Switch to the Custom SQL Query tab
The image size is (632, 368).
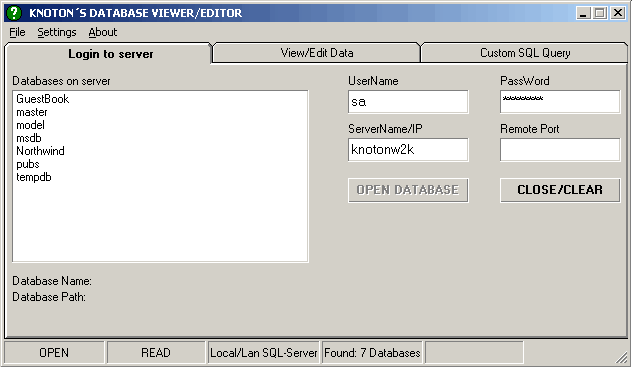pyautogui.click(x=525, y=53)
